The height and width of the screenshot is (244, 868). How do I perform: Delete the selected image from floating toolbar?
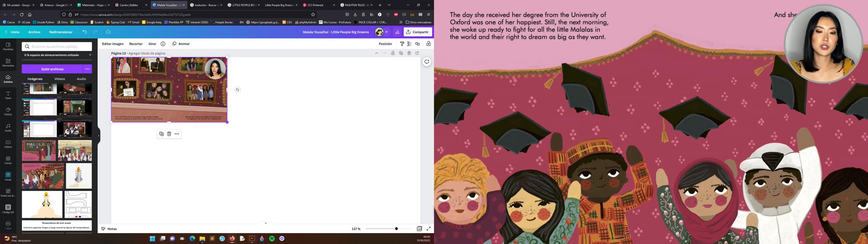pyautogui.click(x=169, y=134)
